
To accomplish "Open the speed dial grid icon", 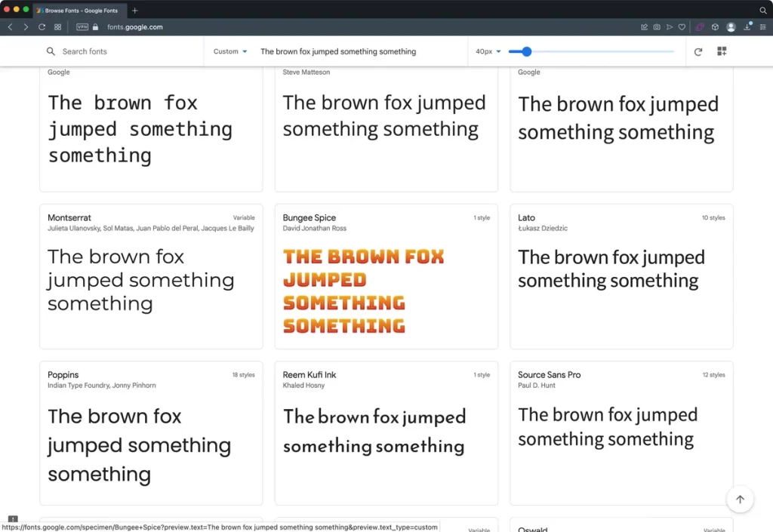I will (57, 27).
